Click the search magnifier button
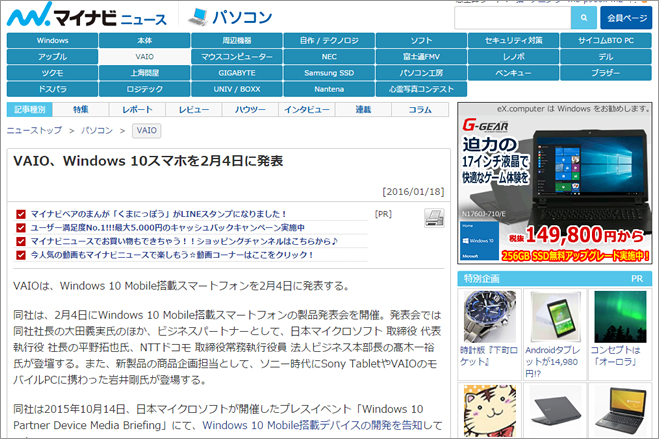The width and height of the screenshot is (659, 439). click(x=584, y=18)
